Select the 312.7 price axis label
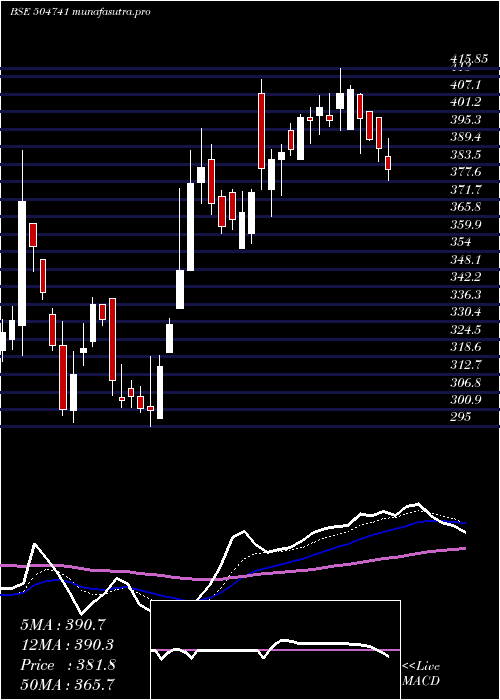Image resolution: width=500 pixels, height=700 pixels. click(465, 365)
